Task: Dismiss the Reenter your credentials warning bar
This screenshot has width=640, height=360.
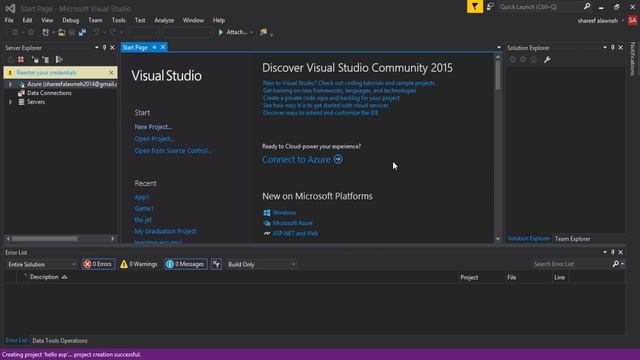Action: [x=111, y=73]
